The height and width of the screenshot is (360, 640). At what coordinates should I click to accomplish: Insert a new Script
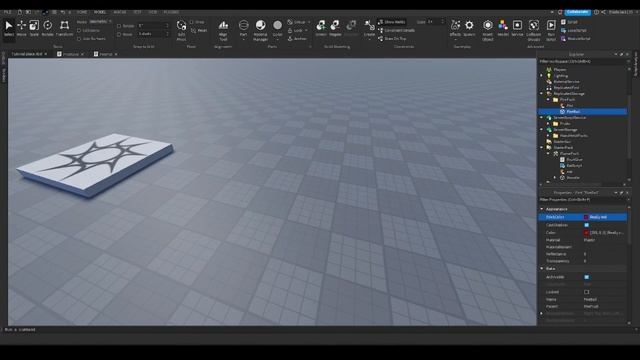point(569,22)
